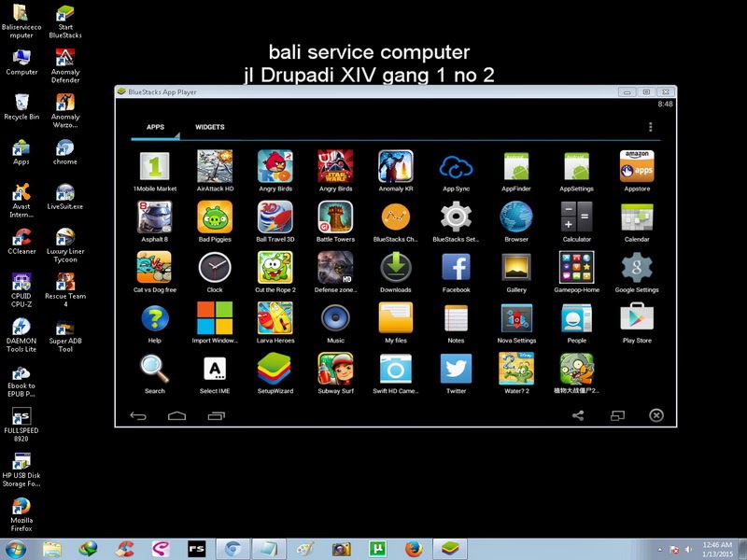Launch Larva Heroes game

(275, 318)
